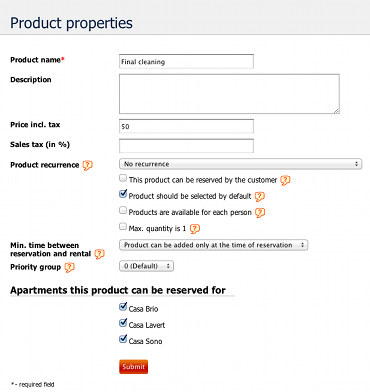Untick the Casa Sono checkbox
370x392 pixels.
pyautogui.click(x=123, y=339)
